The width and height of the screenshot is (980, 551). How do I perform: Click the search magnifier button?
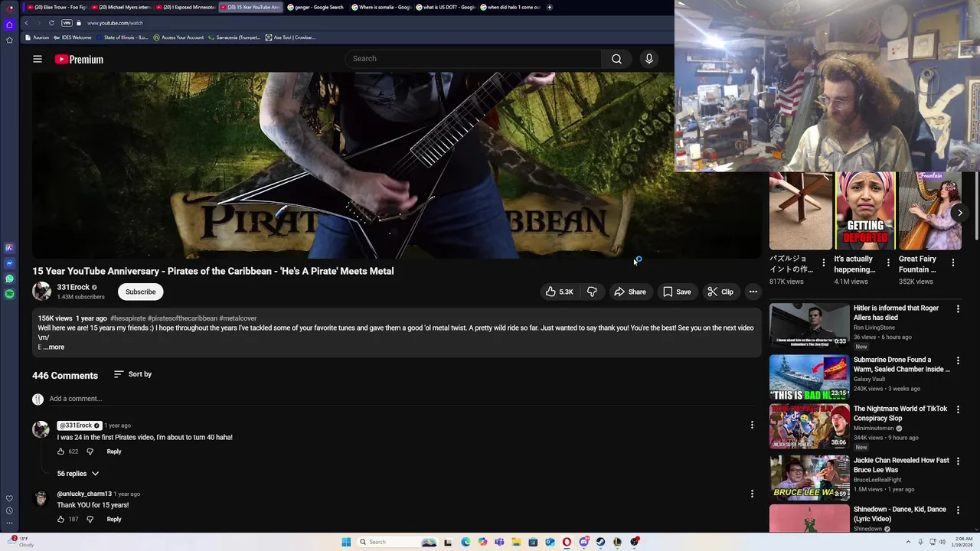[616, 59]
